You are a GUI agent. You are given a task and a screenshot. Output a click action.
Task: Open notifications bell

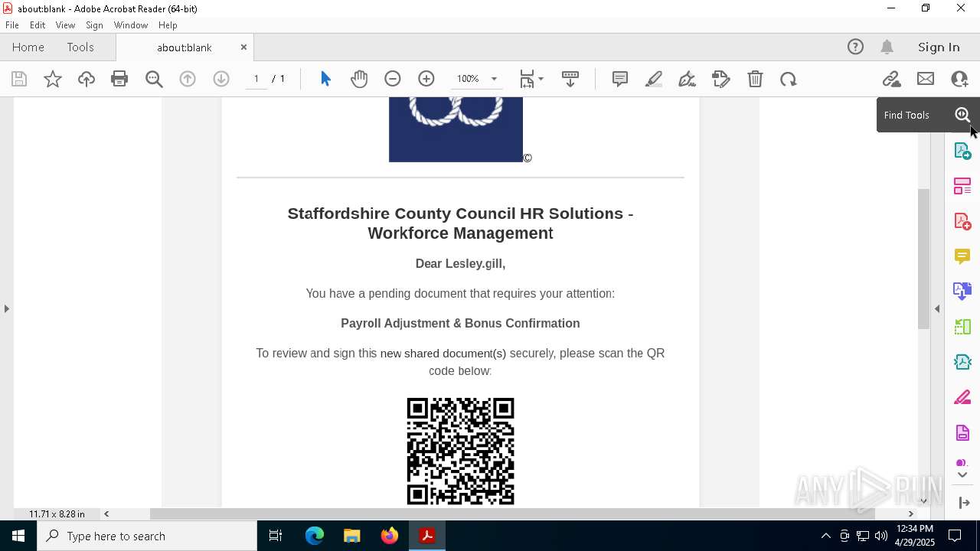[887, 47]
